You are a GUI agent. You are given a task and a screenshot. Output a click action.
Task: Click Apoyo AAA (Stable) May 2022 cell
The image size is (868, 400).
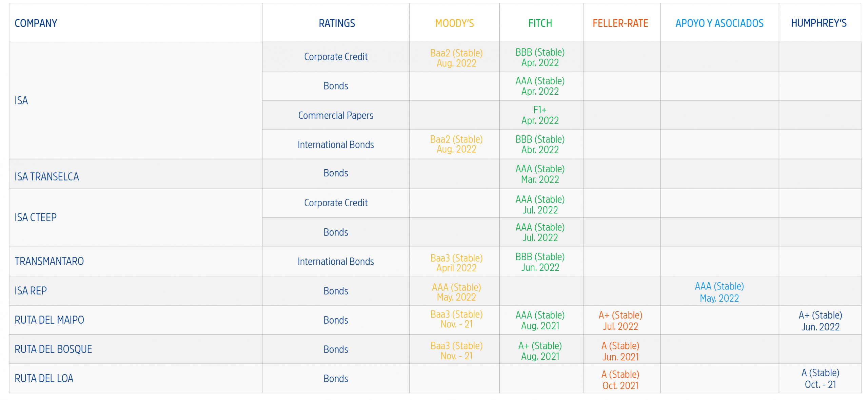click(x=719, y=292)
